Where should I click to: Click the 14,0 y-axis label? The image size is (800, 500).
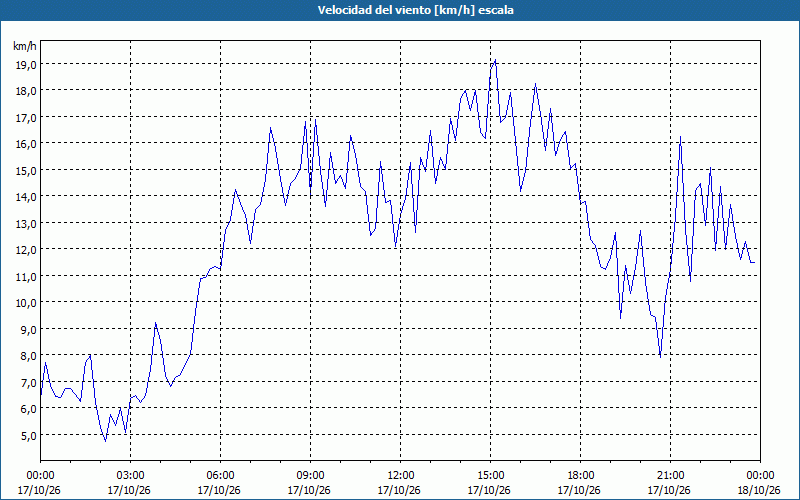(x=26, y=197)
